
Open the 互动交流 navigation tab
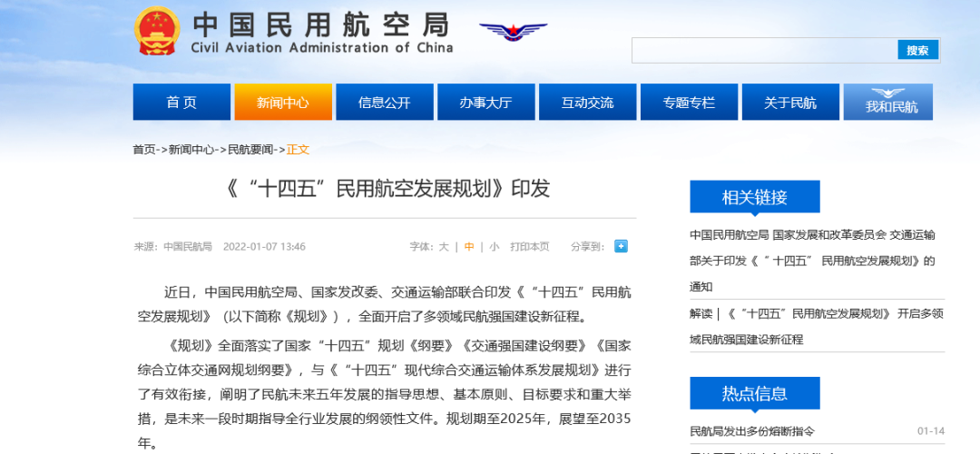[587, 102]
